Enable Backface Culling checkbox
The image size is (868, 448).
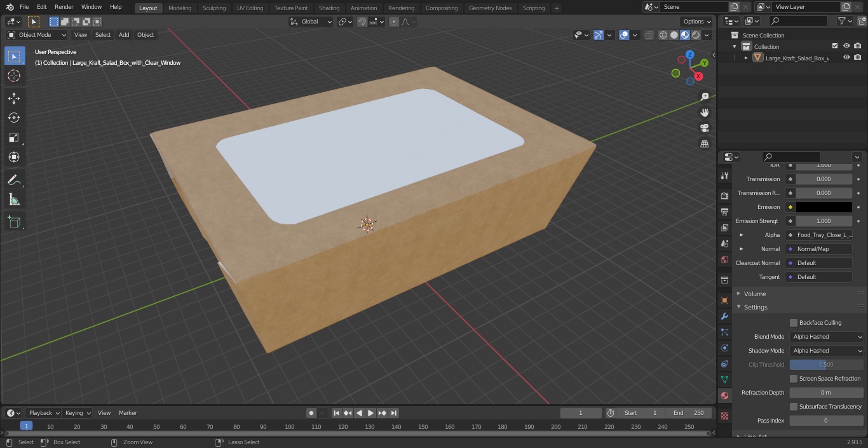point(794,323)
